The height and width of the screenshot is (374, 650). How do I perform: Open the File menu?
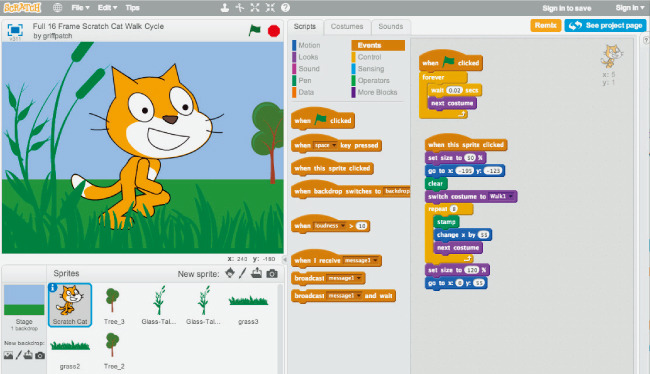(80, 7)
